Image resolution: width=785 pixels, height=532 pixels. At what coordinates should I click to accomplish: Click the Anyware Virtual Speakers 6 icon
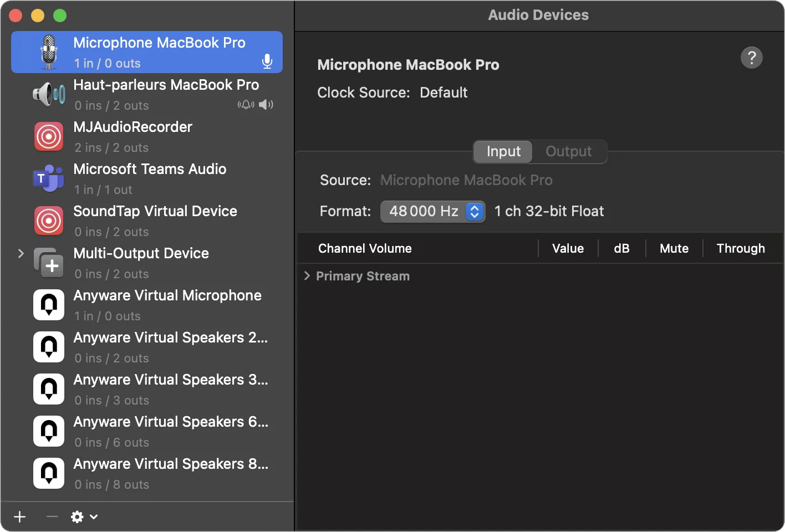[49, 431]
